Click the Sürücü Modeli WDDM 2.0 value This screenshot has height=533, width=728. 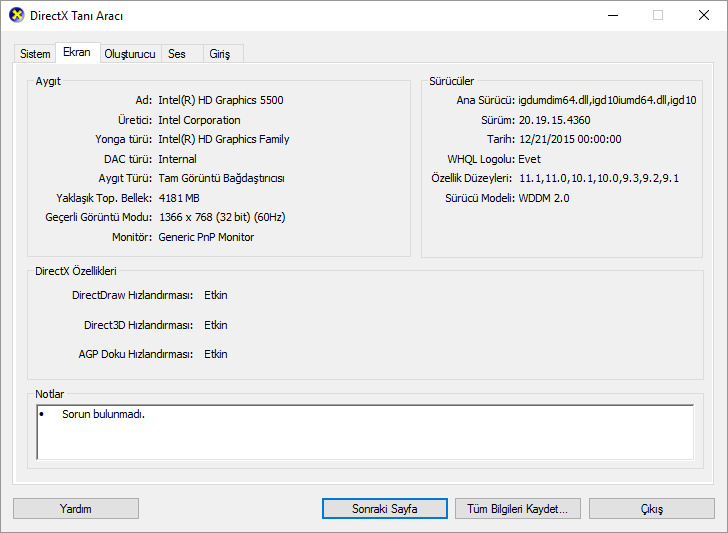(x=544, y=198)
